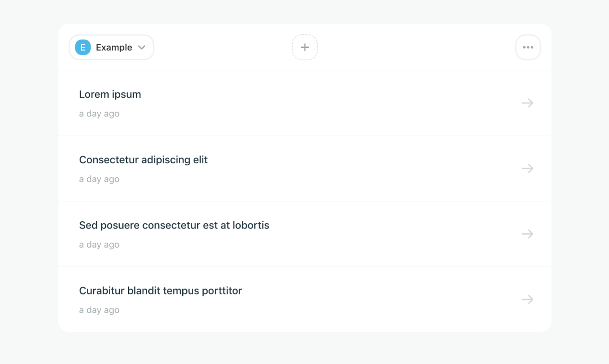Open the Consectetur adipiscing elit title
The height and width of the screenshot is (364, 609).
click(x=143, y=160)
